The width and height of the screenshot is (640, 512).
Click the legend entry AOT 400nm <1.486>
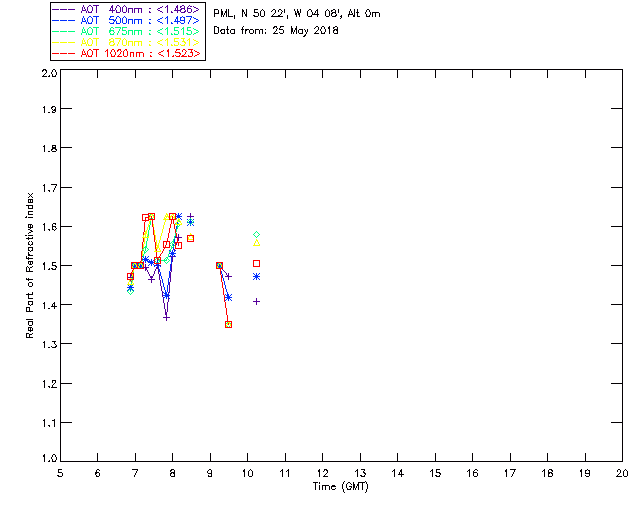(x=127, y=9)
